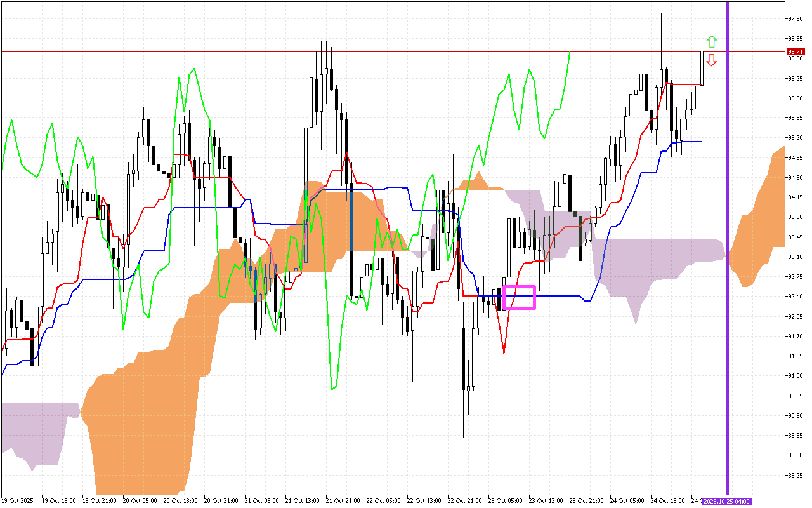Click the highest candle wick above 97.30
The height and width of the screenshot is (508, 812).
pos(661,25)
